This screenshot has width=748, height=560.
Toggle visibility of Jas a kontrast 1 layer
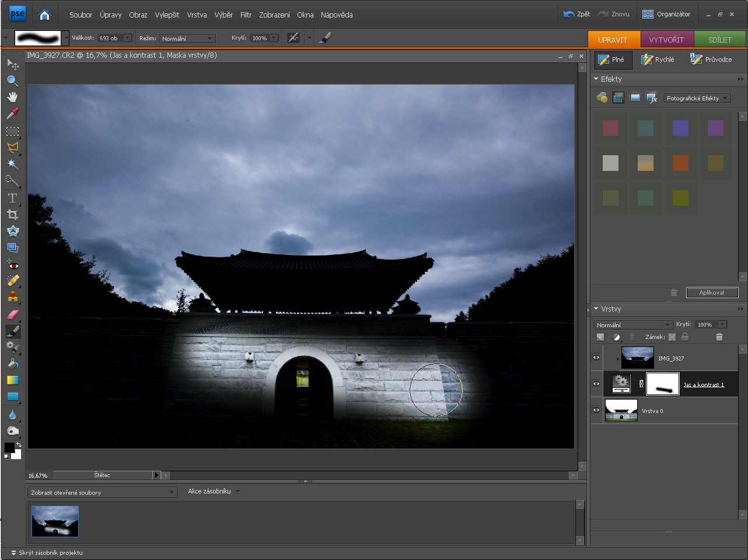(596, 384)
